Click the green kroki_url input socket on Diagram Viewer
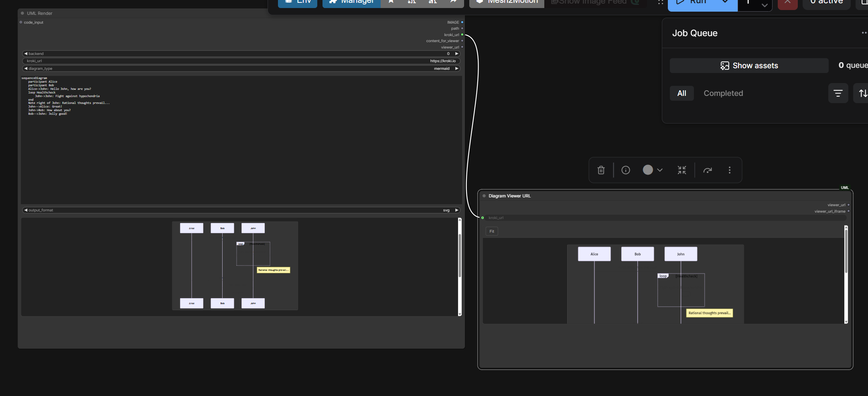 [x=483, y=218]
